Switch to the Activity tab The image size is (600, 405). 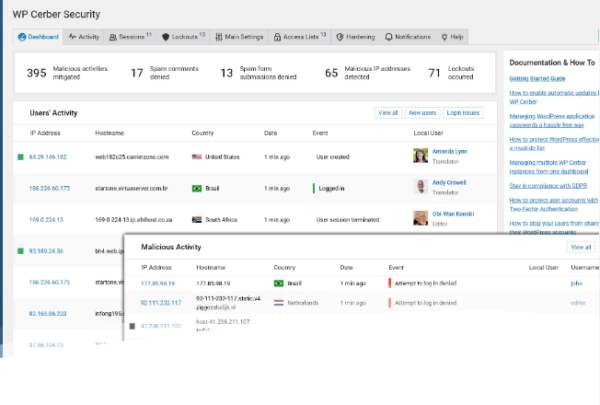click(83, 37)
